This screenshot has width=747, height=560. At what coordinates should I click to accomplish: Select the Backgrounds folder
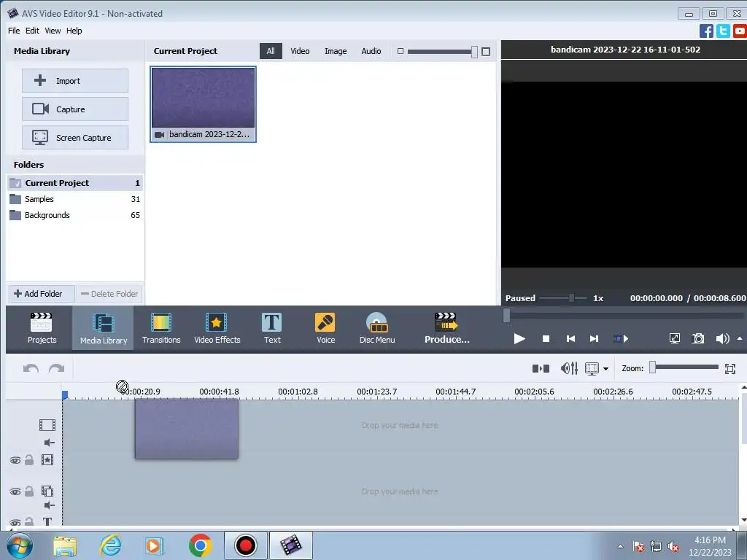pyautogui.click(x=75, y=215)
